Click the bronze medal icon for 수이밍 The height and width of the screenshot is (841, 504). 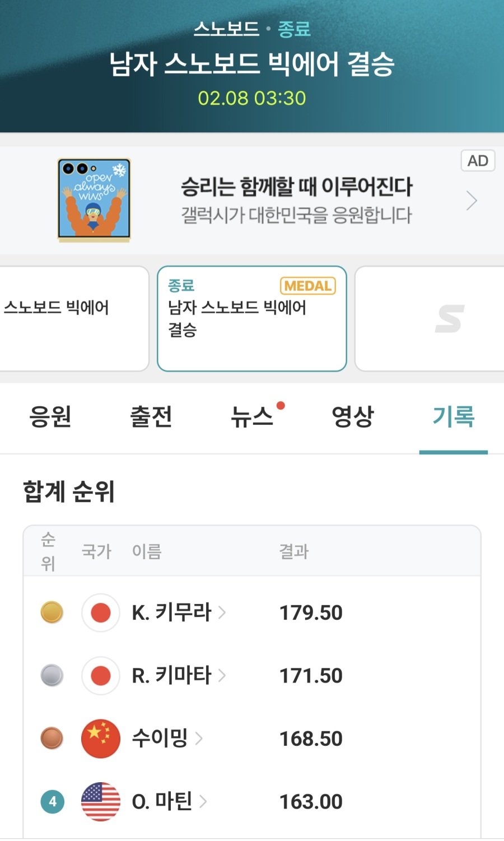click(x=52, y=738)
